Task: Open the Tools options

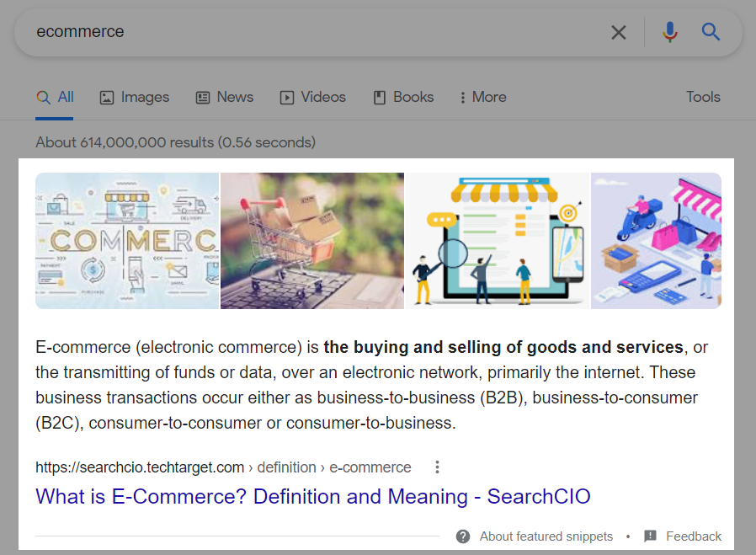Action: (x=703, y=97)
